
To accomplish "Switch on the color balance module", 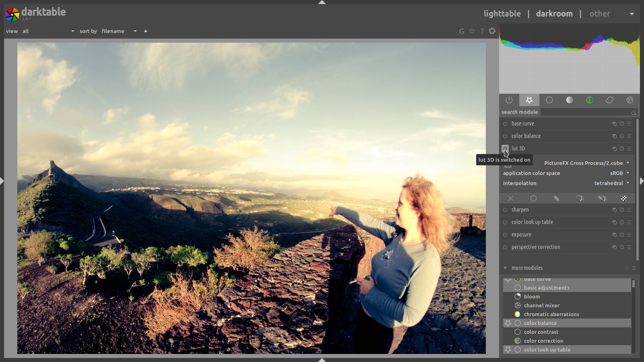I will [x=505, y=136].
